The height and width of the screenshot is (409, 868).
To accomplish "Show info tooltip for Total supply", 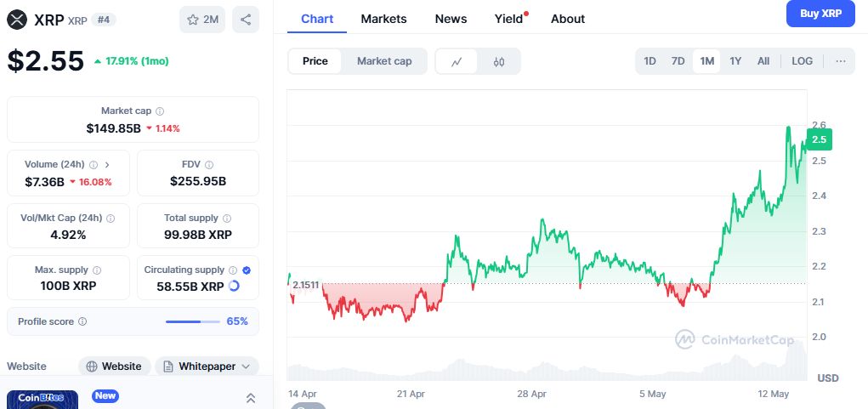I will [x=227, y=218].
